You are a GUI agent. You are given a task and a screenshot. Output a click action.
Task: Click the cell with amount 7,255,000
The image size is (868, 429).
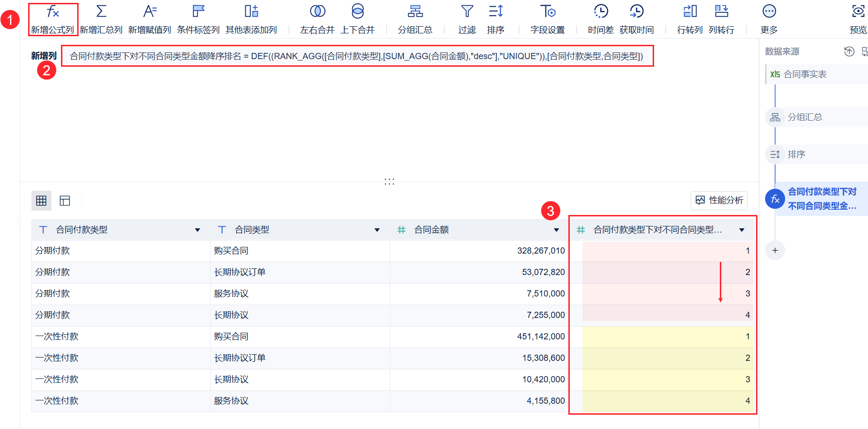click(479, 315)
